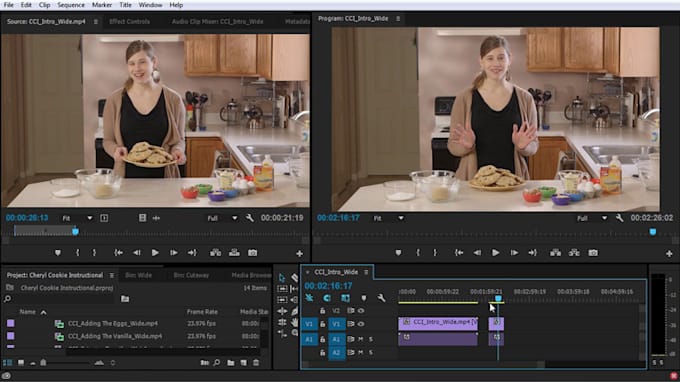Toggle Snap in timeline
Viewport: 680px width, 382px height.
pyautogui.click(x=327, y=298)
